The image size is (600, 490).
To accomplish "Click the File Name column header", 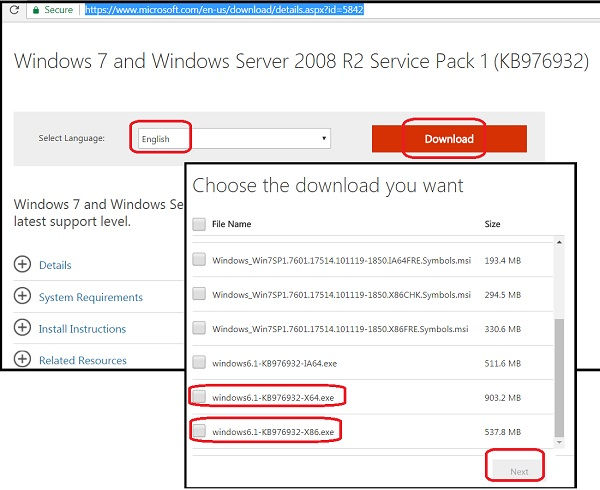I will [x=232, y=224].
